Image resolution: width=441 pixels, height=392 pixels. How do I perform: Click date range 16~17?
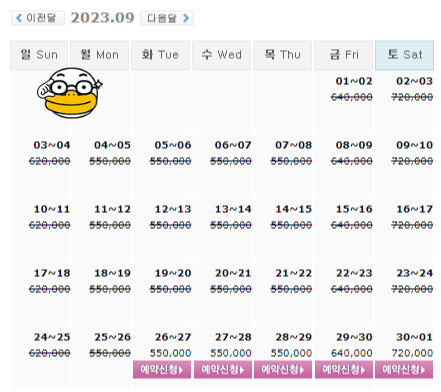tap(414, 209)
